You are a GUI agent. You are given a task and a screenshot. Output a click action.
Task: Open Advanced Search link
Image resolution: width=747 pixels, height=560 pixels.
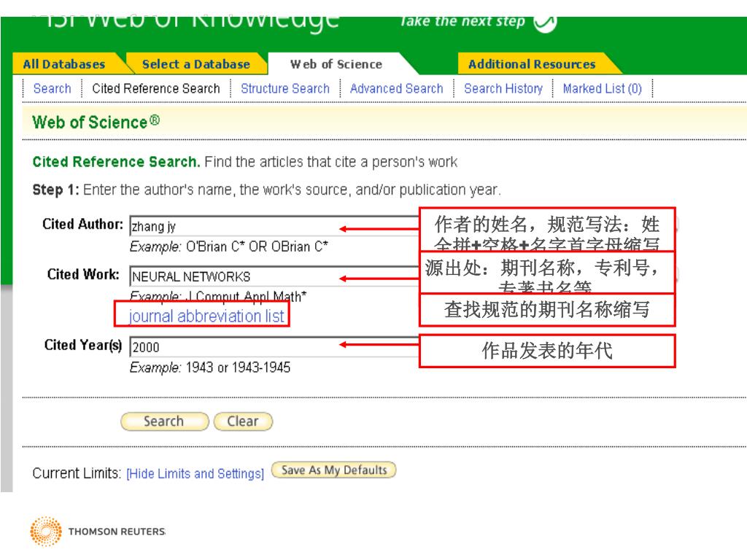pos(396,88)
